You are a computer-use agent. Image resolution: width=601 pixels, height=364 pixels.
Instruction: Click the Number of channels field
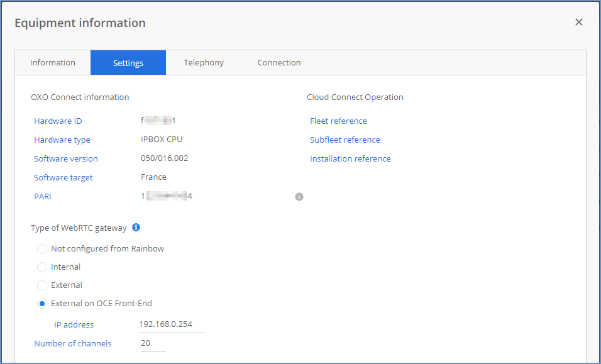(x=153, y=343)
